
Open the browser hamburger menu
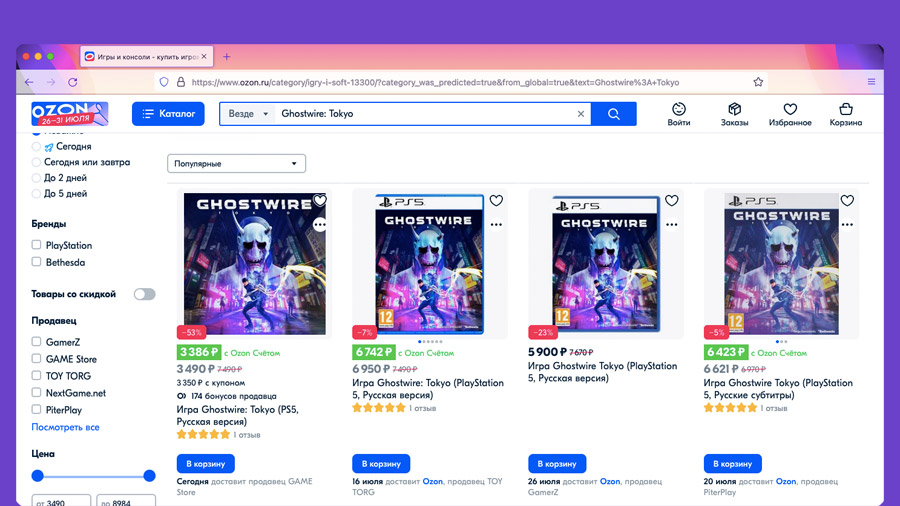[871, 82]
